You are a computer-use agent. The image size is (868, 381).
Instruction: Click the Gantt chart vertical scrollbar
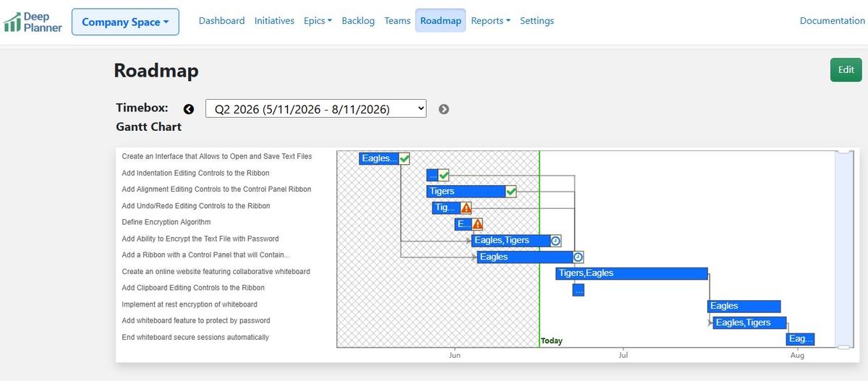click(843, 249)
